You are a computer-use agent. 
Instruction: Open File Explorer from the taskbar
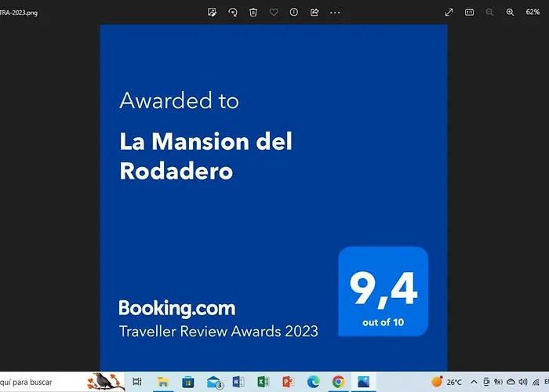163,382
